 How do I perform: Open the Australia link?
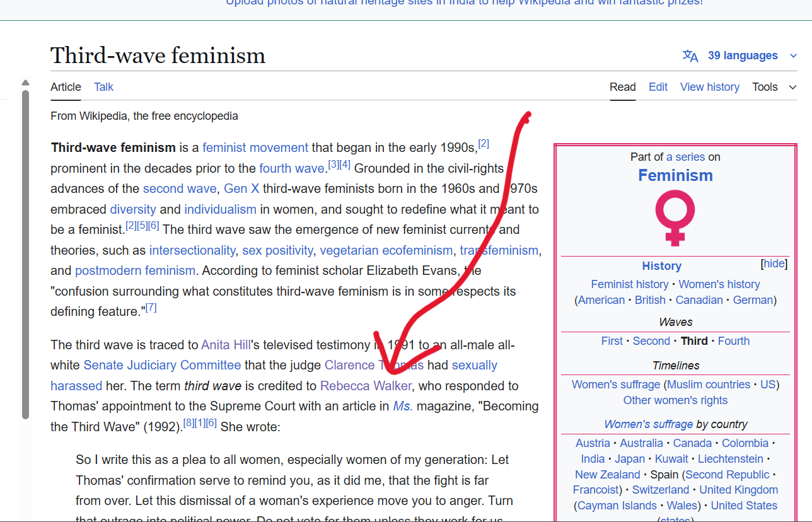point(642,443)
